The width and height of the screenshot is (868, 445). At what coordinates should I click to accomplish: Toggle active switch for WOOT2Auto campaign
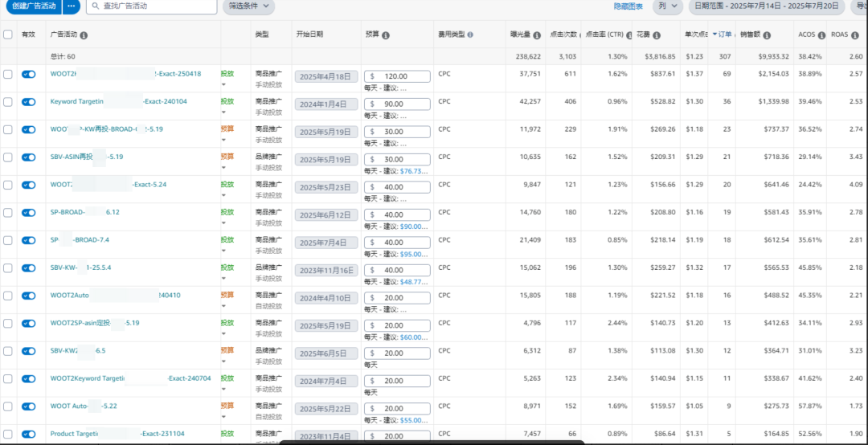click(28, 296)
